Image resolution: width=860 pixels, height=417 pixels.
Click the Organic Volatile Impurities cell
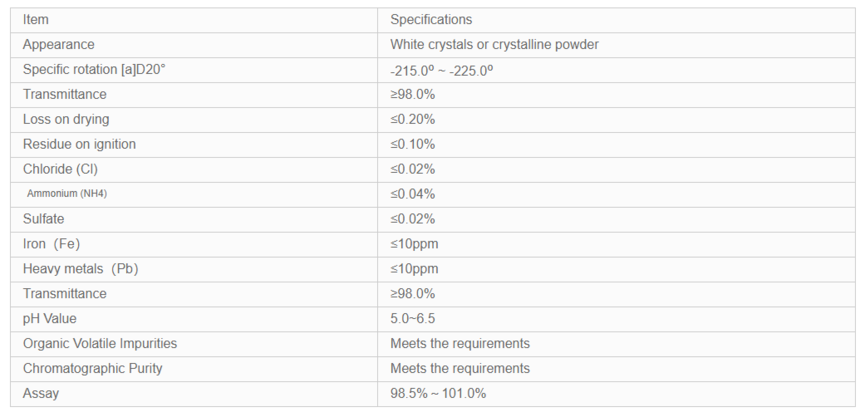[x=194, y=344]
